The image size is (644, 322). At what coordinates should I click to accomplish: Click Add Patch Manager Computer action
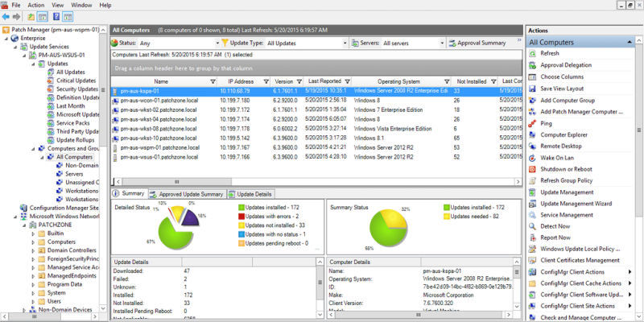[581, 112]
